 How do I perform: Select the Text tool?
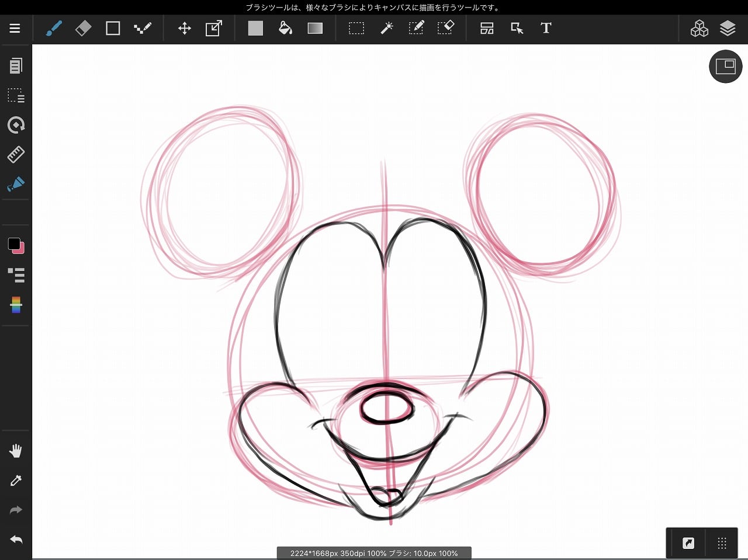[546, 28]
